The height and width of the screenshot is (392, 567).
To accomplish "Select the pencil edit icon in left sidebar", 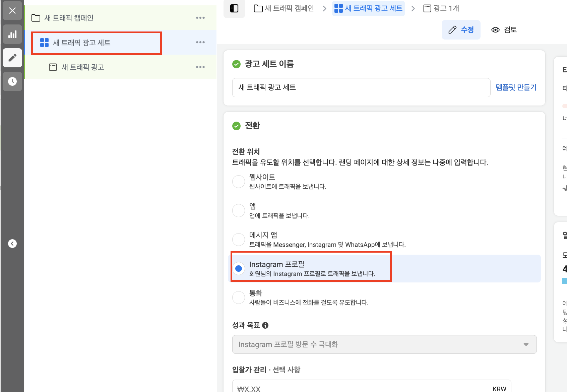I will (x=12, y=58).
